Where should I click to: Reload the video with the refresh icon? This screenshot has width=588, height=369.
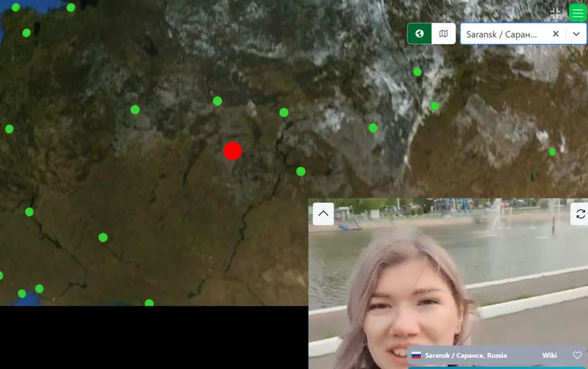click(580, 214)
